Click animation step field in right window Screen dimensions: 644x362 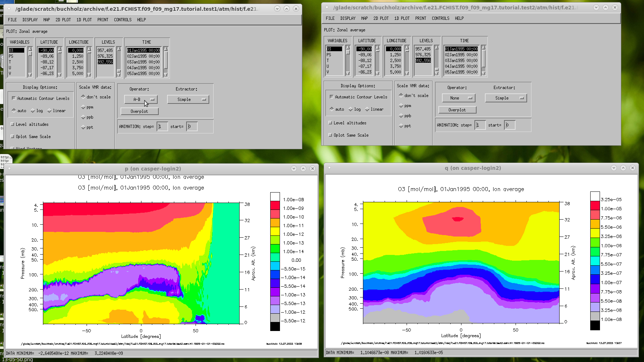(x=480, y=125)
